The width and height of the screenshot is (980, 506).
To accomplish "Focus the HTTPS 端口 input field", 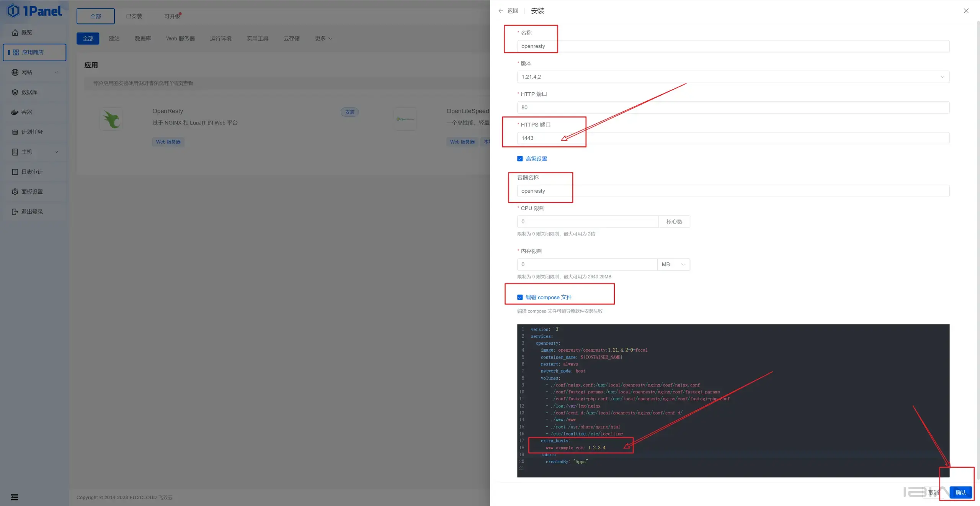I will coord(733,138).
